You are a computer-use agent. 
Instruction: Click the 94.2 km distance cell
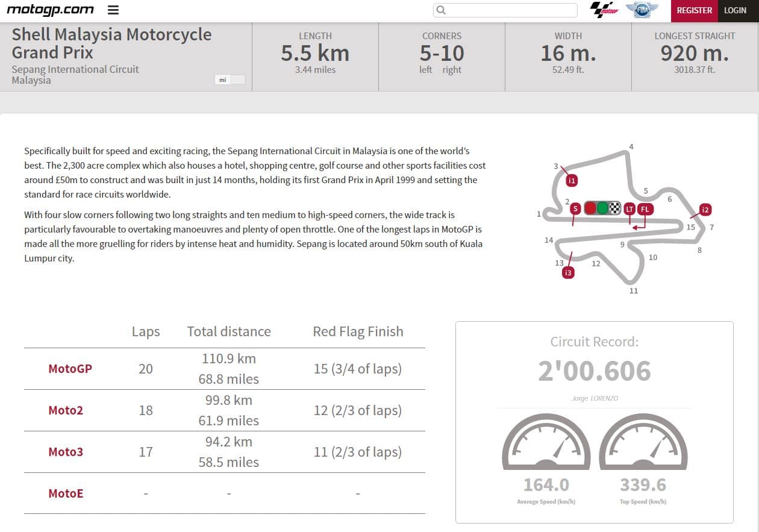pos(229,442)
